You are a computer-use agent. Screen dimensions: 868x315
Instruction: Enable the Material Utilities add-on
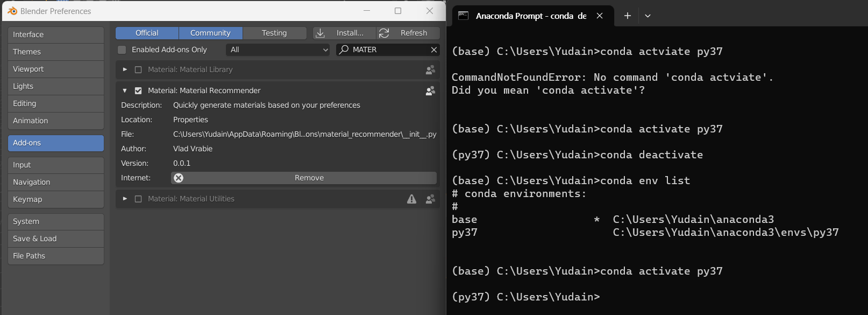[x=138, y=199]
